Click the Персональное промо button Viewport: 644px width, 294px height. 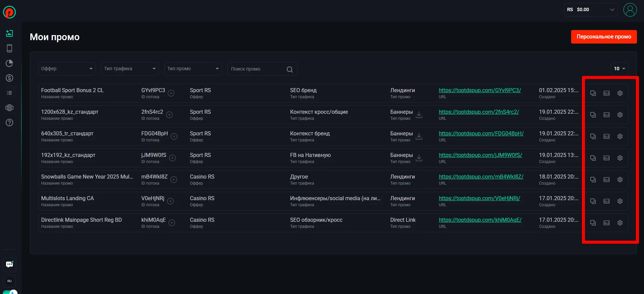[604, 37]
